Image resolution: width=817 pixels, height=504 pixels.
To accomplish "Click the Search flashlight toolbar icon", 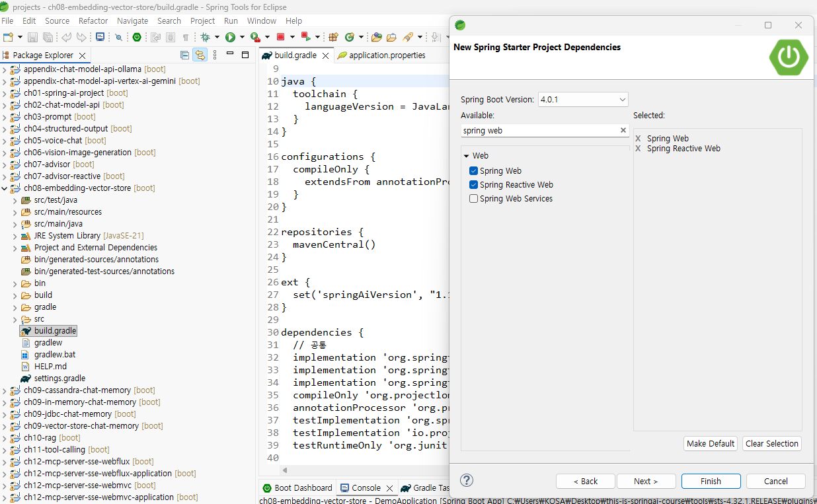I will [x=408, y=37].
